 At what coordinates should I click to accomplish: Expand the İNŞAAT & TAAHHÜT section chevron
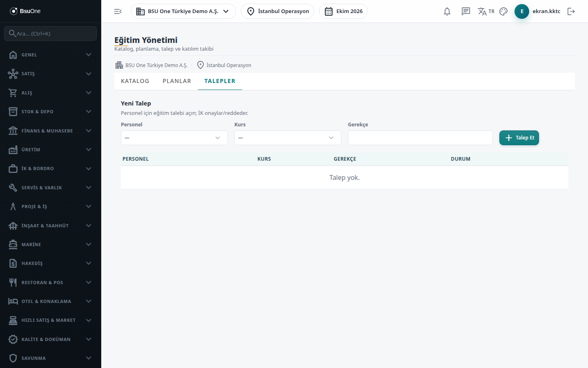(x=89, y=226)
